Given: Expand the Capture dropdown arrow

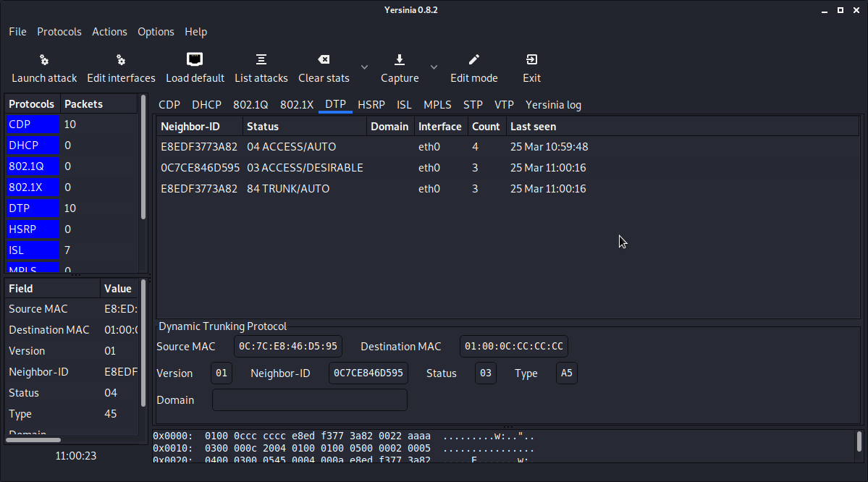Looking at the screenshot, I should point(434,67).
